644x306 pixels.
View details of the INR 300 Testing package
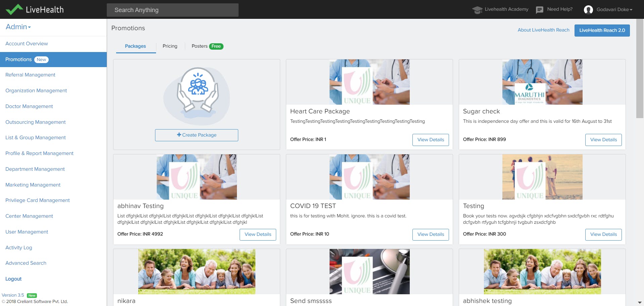click(x=603, y=234)
